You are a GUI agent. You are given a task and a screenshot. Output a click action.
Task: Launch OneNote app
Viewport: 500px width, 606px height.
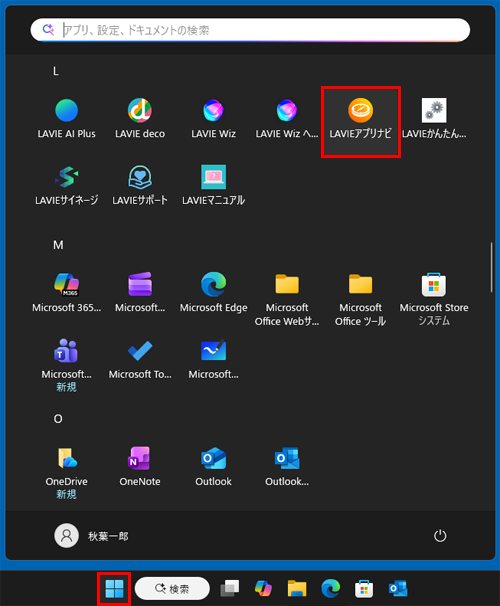click(x=140, y=467)
